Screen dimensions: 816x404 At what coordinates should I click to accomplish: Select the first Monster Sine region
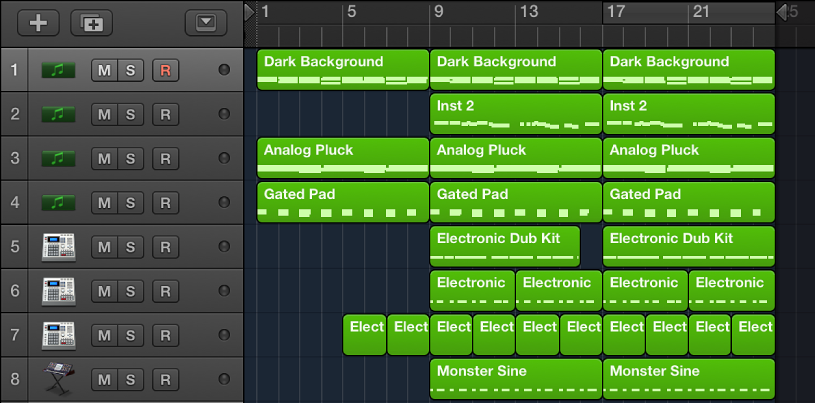(x=516, y=378)
